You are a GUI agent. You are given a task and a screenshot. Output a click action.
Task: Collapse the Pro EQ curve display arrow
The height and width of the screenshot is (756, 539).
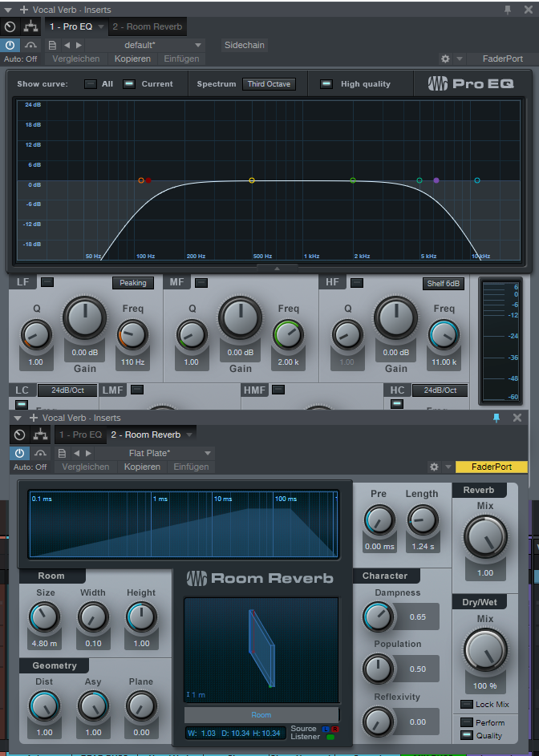[277, 268]
